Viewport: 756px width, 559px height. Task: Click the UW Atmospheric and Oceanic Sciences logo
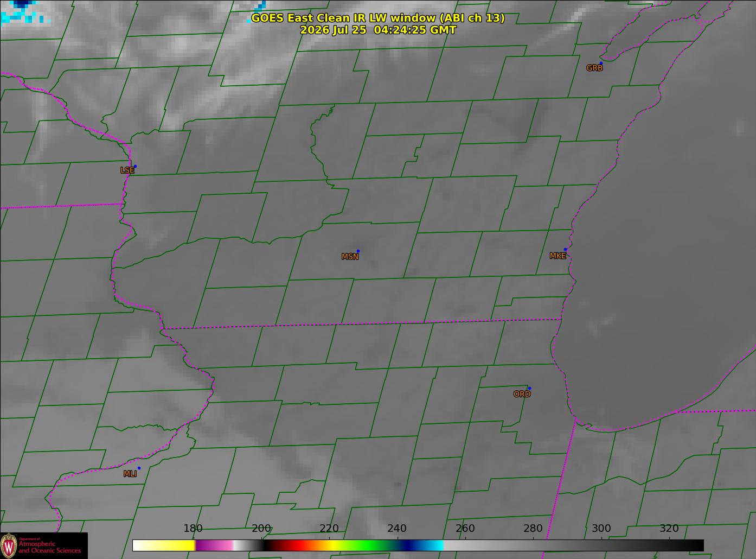coord(44,545)
